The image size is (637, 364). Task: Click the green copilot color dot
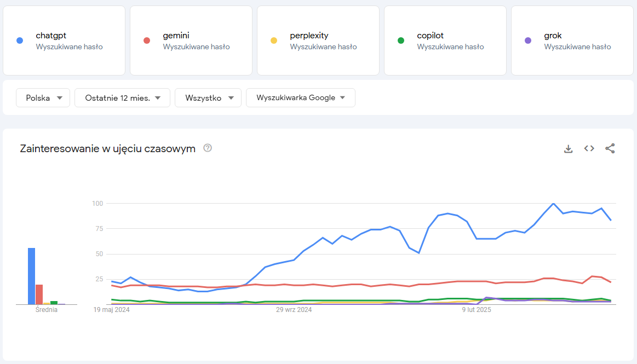[401, 41]
